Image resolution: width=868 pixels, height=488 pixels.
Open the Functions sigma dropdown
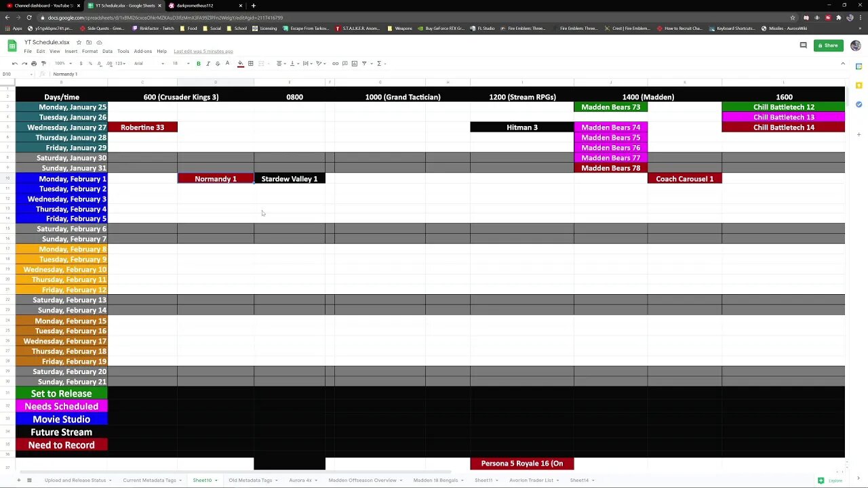coord(380,64)
